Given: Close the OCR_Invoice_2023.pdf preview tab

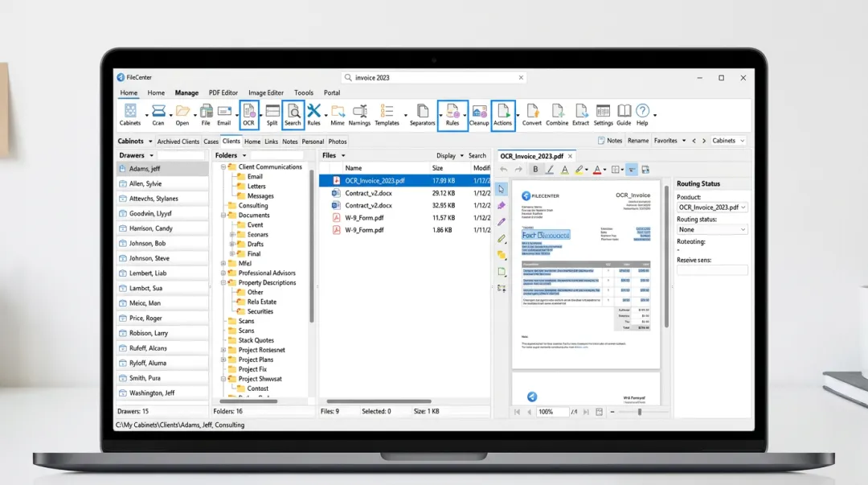Looking at the screenshot, I should [570, 156].
